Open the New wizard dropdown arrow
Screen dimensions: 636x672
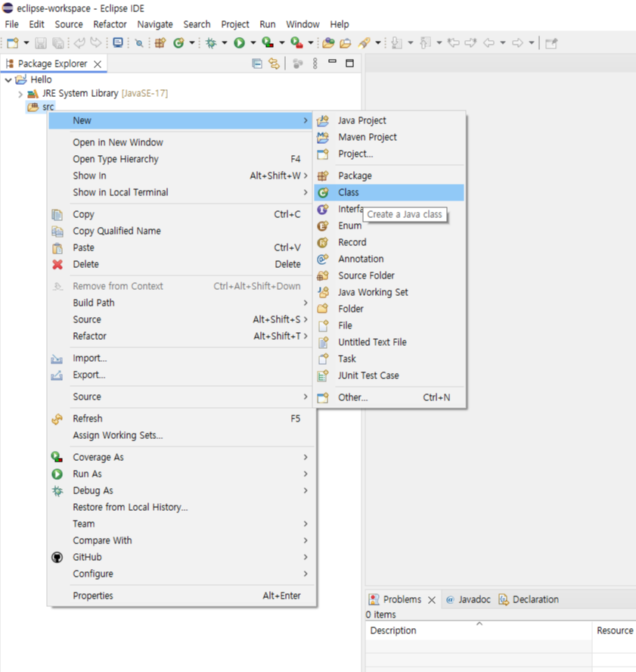[x=26, y=43]
